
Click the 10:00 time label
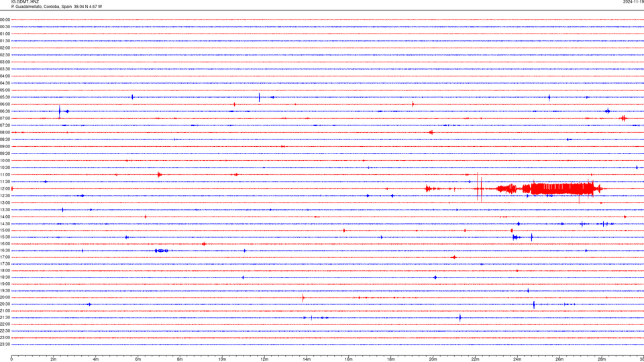click(5, 160)
